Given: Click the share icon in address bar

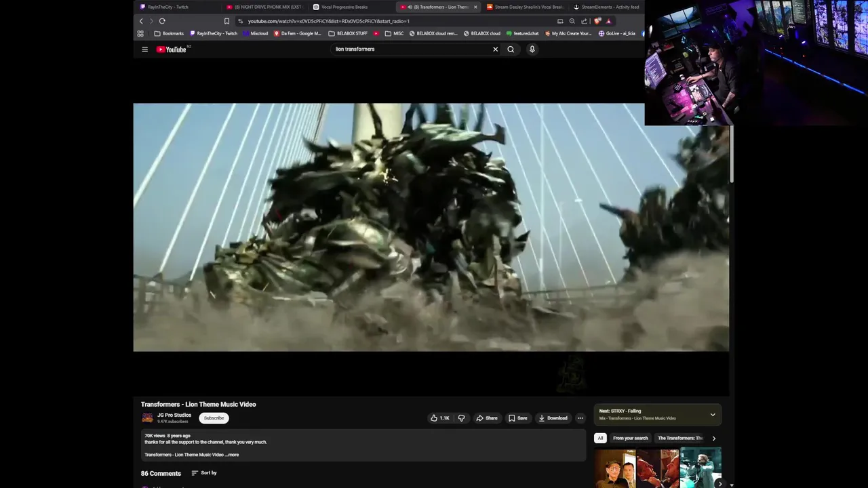Looking at the screenshot, I should click(584, 21).
